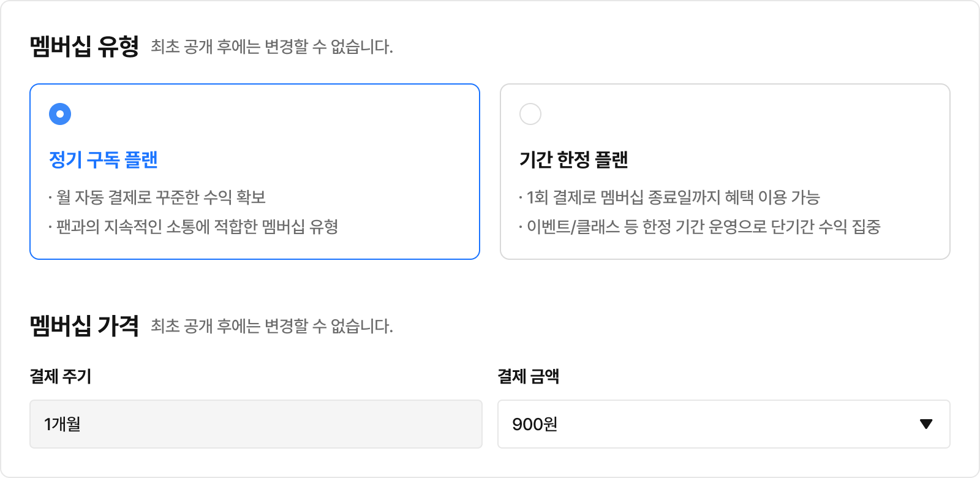Viewport: 980px width, 478px height.
Task: Click the notice text beside 멤버십 가격
Action: point(272,326)
